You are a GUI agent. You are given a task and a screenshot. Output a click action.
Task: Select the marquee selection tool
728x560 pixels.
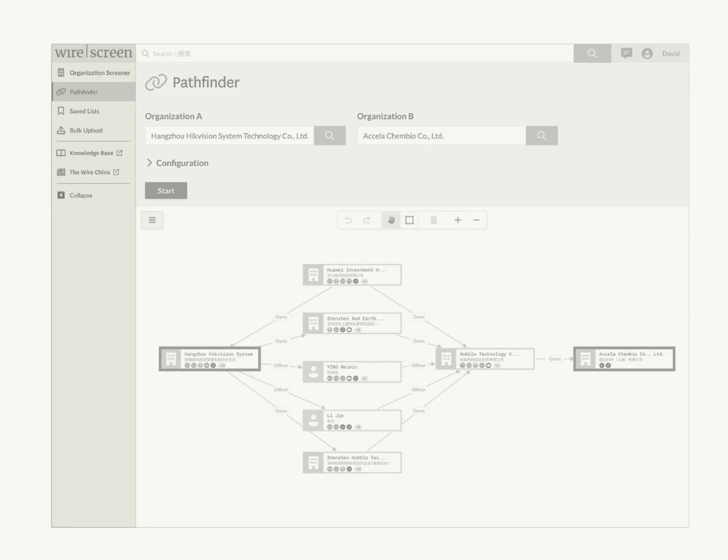tap(409, 220)
